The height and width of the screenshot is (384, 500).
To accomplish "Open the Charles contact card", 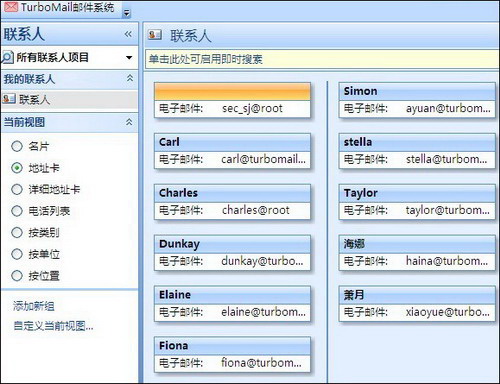I will (232, 202).
